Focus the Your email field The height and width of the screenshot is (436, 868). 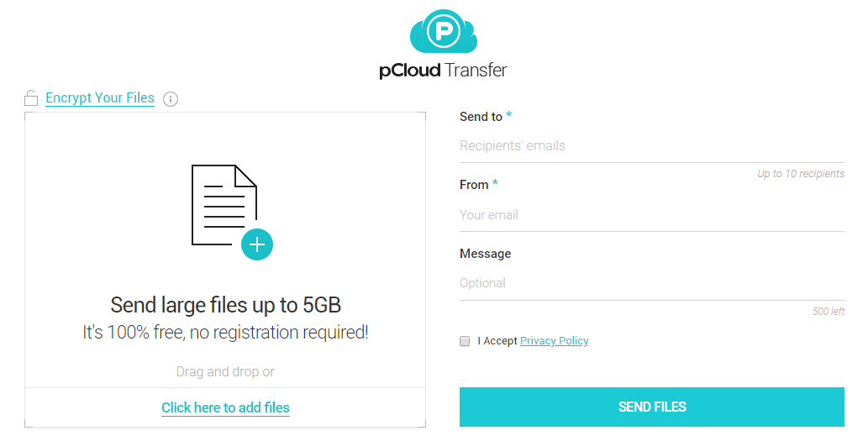[652, 215]
